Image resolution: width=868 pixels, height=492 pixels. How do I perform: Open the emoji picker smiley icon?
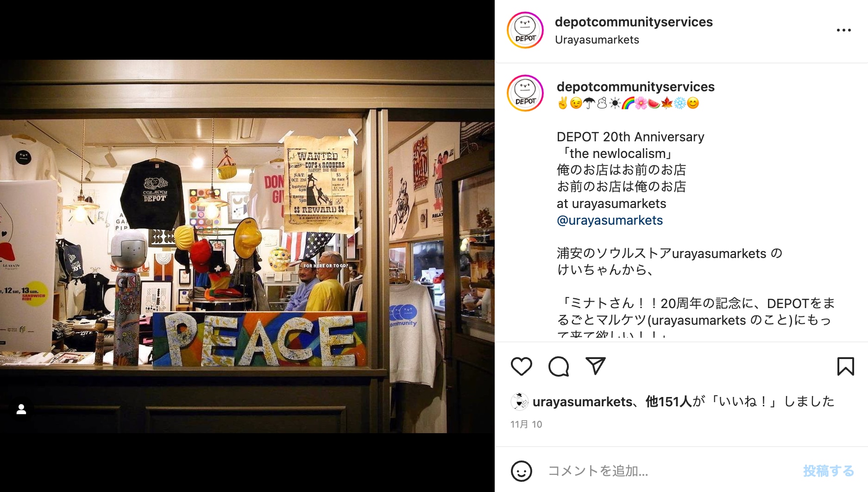pos(521,471)
